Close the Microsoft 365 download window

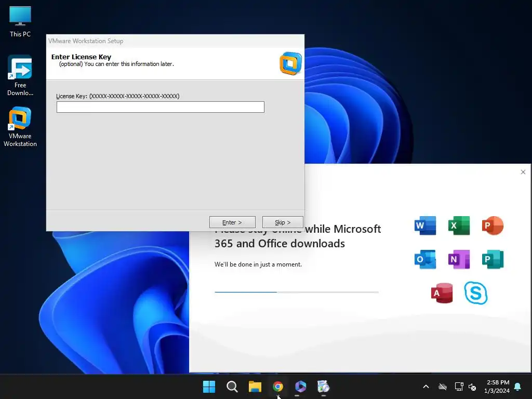(x=523, y=172)
